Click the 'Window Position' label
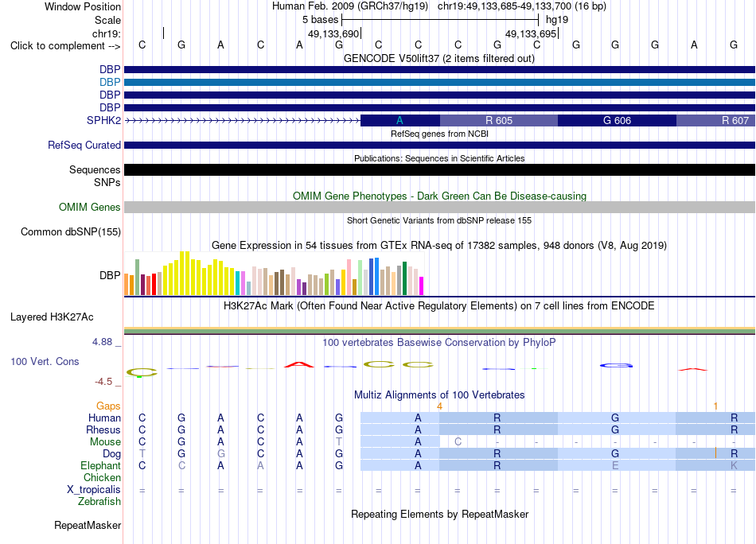 pos(83,6)
